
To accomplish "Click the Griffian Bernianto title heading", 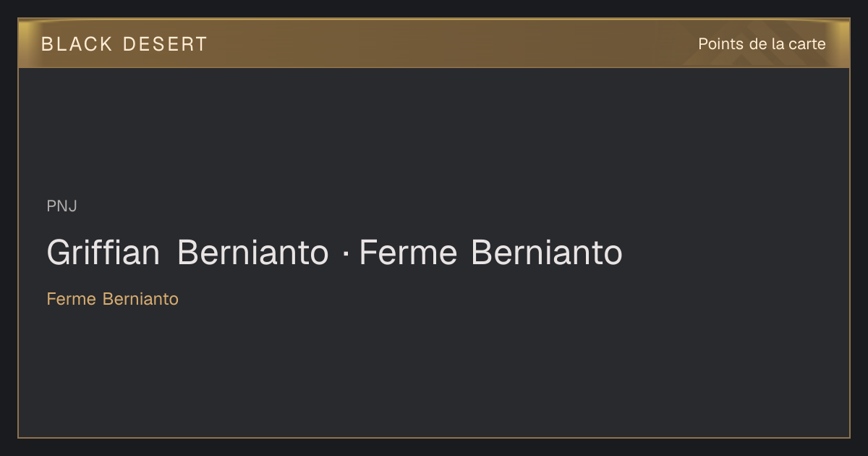I will tap(334, 253).
